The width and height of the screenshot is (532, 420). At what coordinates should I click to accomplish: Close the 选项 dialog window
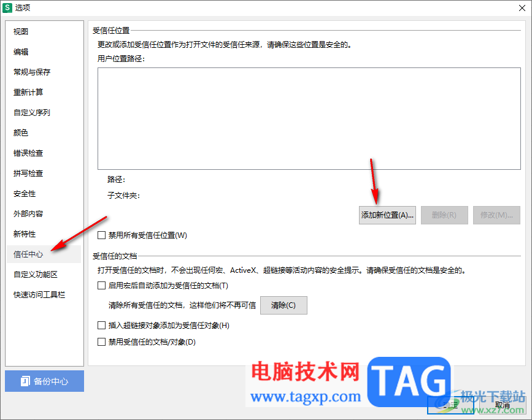click(522, 8)
